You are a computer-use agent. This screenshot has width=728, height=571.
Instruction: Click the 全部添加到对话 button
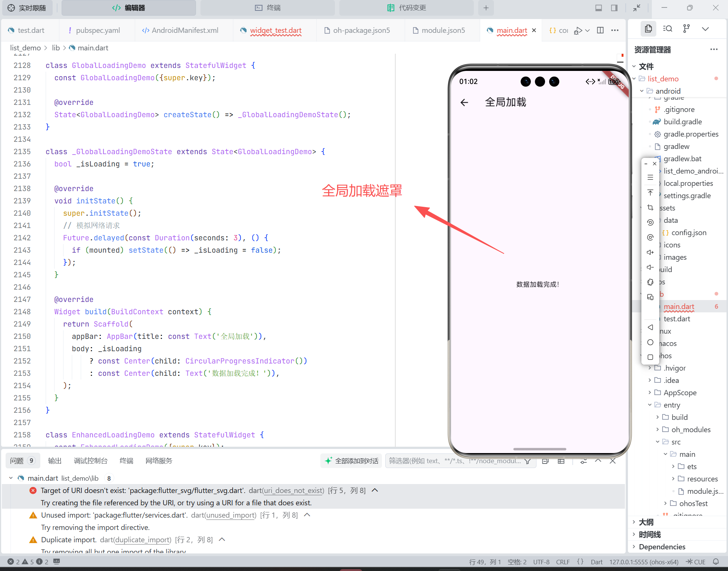351,461
